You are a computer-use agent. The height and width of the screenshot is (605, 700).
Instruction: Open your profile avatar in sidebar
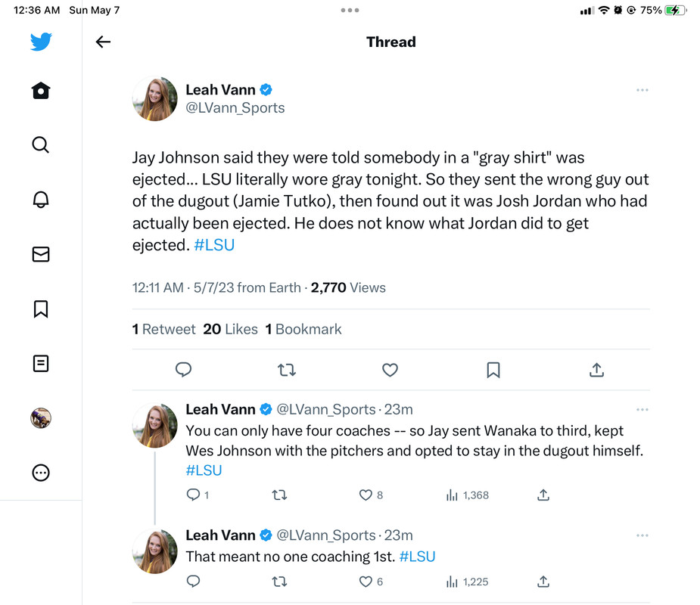(41, 418)
